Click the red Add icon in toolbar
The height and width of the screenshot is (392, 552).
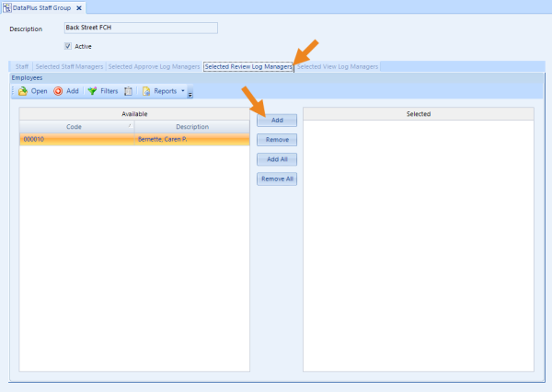click(58, 91)
